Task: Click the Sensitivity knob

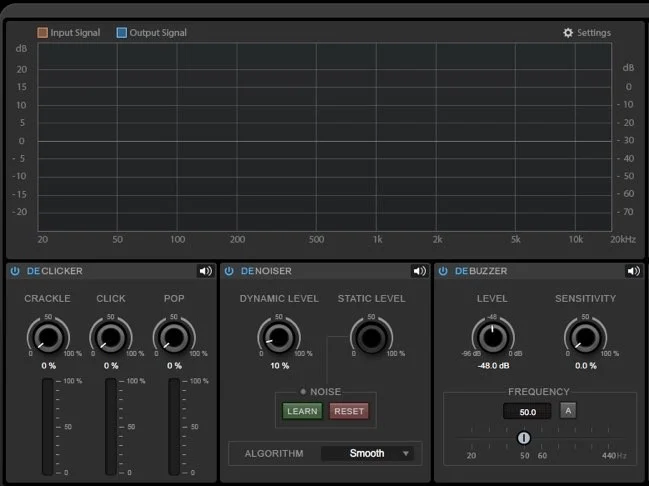Action: coord(586,337)
